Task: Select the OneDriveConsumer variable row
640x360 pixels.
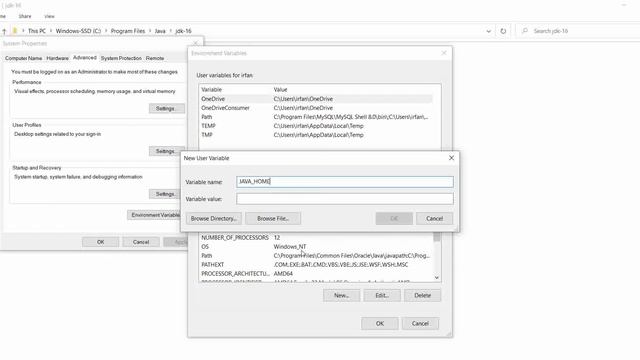Action: tap(316, 108)
